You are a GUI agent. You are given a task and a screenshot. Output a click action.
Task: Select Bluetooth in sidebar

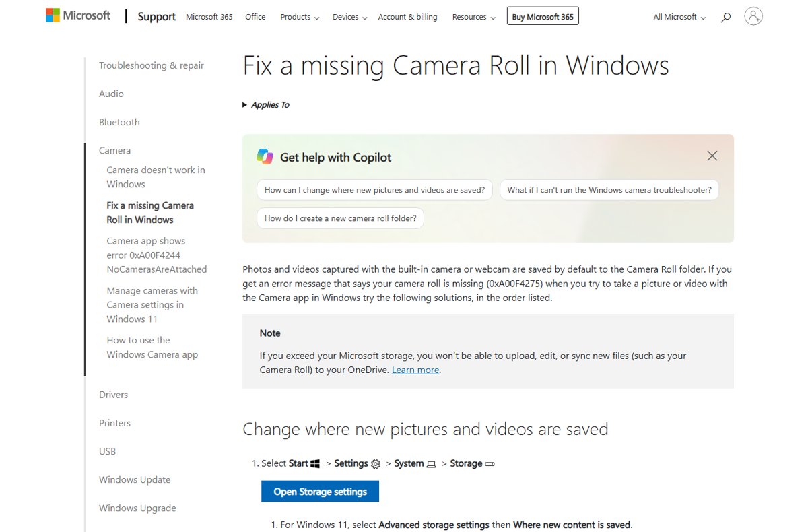119,122
